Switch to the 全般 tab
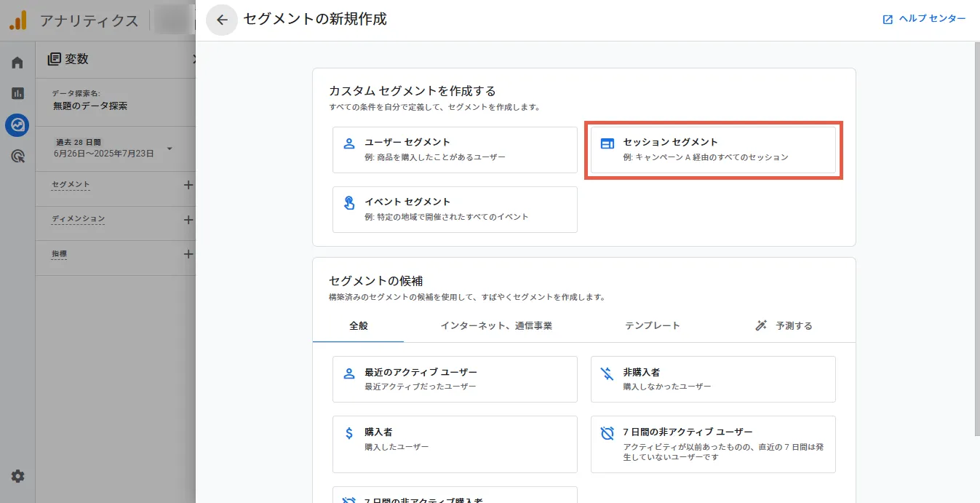The width and height of the screenshot is (980, 503). [359, 326]
